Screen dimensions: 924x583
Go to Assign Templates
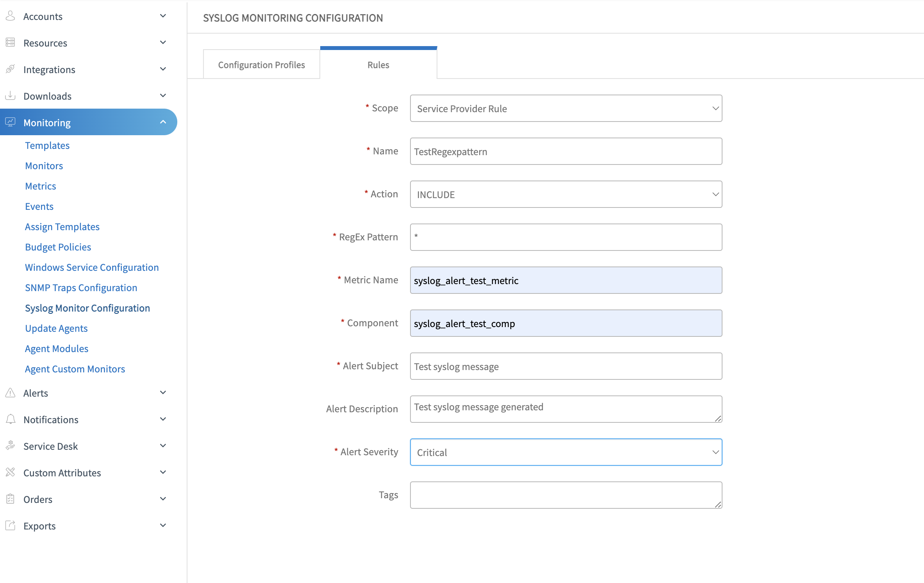tap(62, 226)
